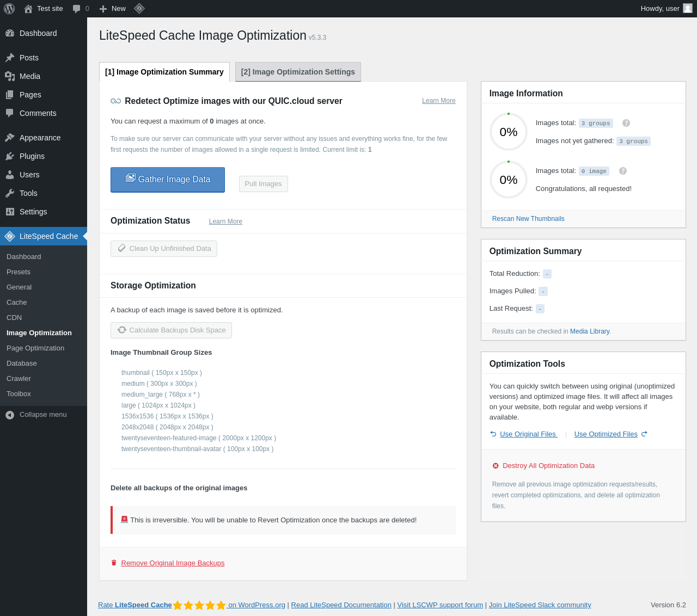
Task: Click the image groups 0% progress circle
Action: (509, 132)
